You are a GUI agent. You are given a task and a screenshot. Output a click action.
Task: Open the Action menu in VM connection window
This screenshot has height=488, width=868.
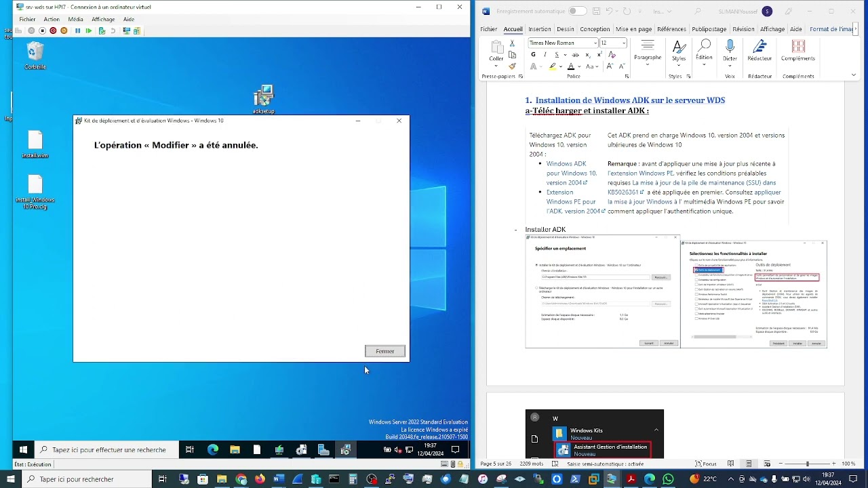(x=52, y=19)
